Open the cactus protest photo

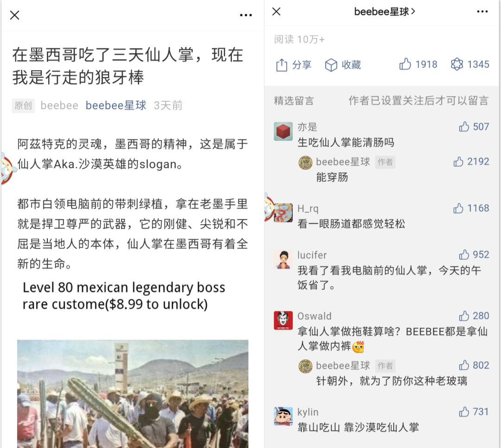pos(133,394)
